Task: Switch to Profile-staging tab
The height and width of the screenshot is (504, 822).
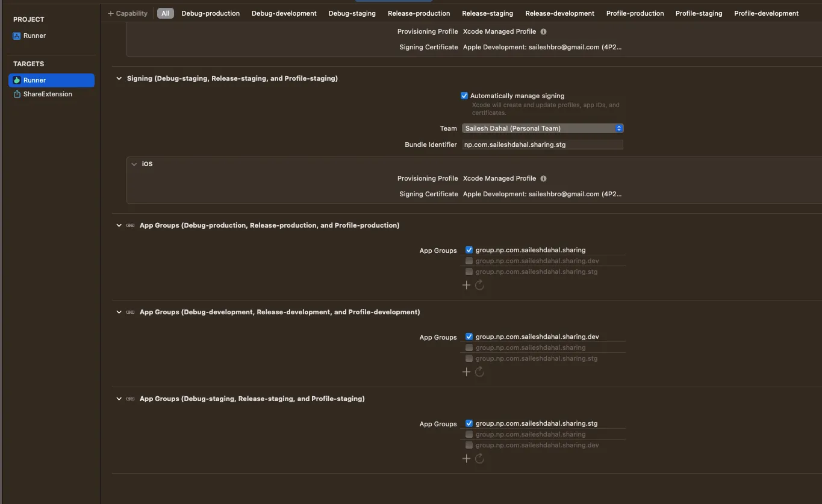Action: [x=699, y=13]
